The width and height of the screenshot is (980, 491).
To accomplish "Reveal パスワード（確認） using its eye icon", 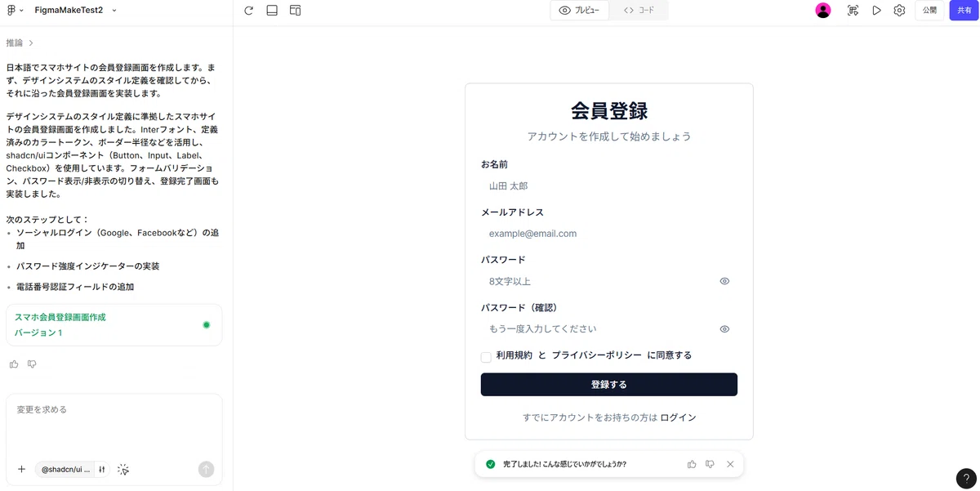I will pyautogui.click(x=724, y=328).
